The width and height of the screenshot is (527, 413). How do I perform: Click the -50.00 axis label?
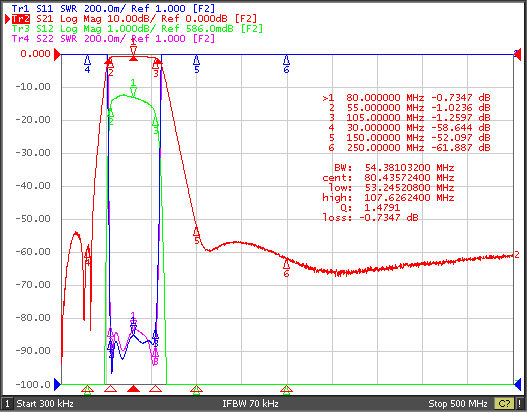[33, 219]
